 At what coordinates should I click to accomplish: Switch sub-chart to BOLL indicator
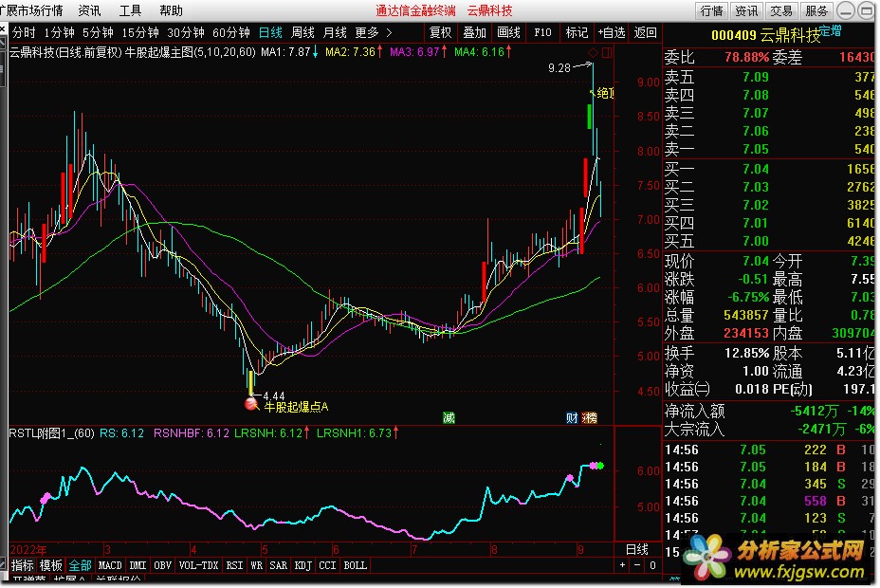[x=355, y=565]
